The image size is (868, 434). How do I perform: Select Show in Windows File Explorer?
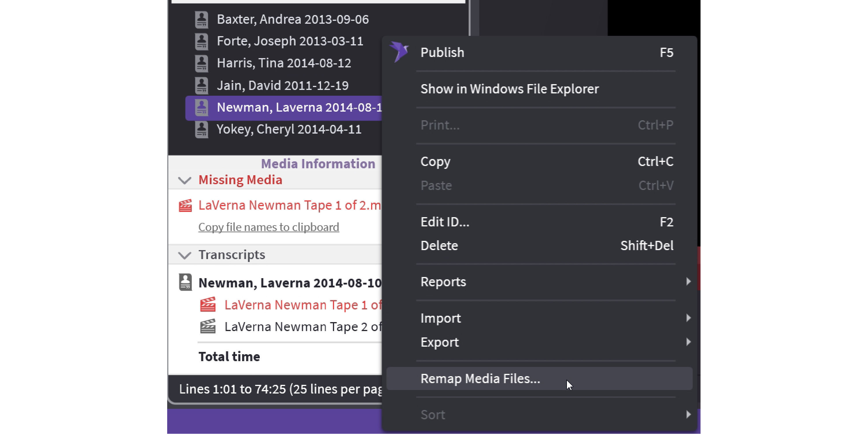coord(509,89)
